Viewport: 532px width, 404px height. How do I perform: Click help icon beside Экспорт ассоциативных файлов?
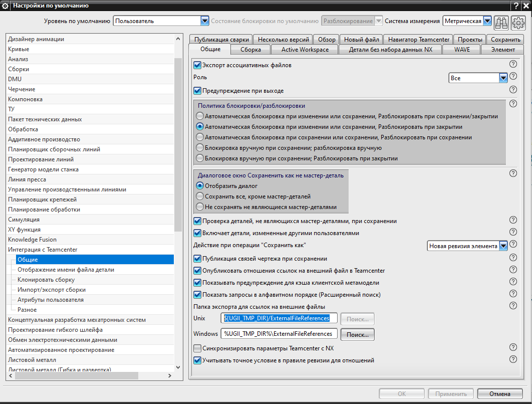point(513,64)
